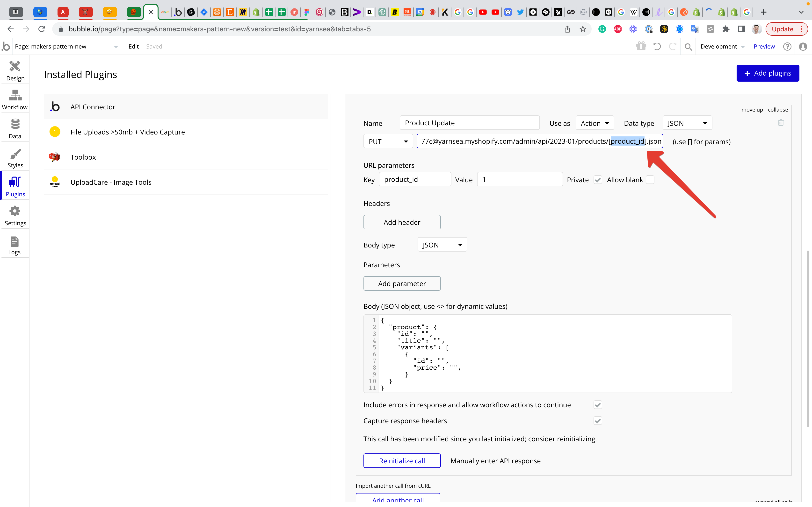Image resolution: width=812 pixels, height=507 pixels.
Task: Open the Design tab in sidebar
Action: pos(15,71)
